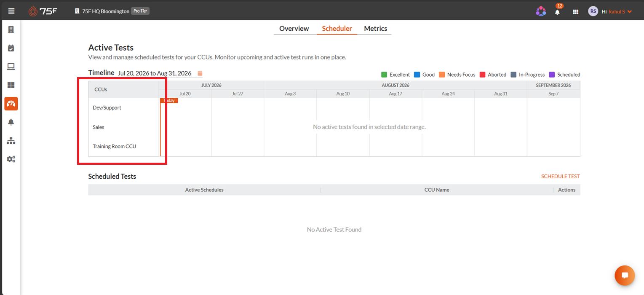This screenshot has width=644, height=295.
Task: Open the timeline date picker calendar icon
Action: (x=200, y=73)
